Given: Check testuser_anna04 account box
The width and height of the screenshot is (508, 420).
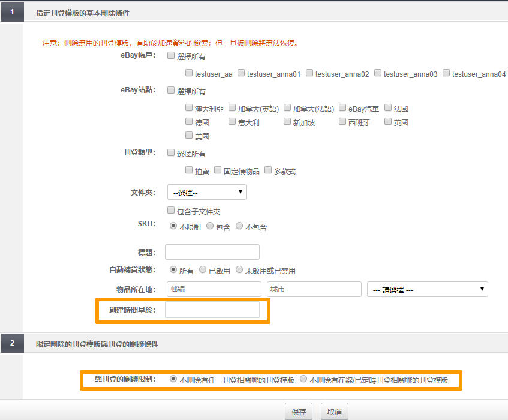Looking at the screenshot, I should point(446,73).
